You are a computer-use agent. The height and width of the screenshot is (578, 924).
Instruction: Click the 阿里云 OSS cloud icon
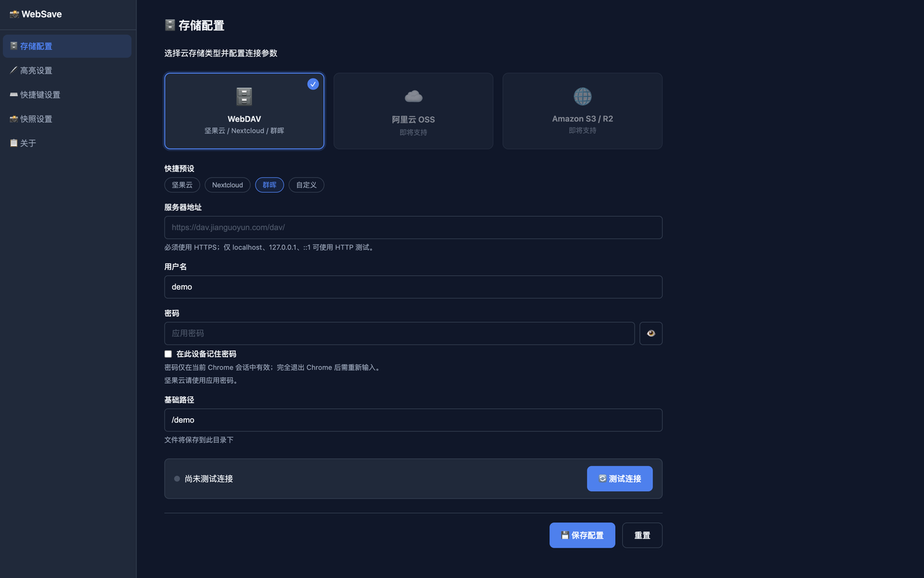413,96
